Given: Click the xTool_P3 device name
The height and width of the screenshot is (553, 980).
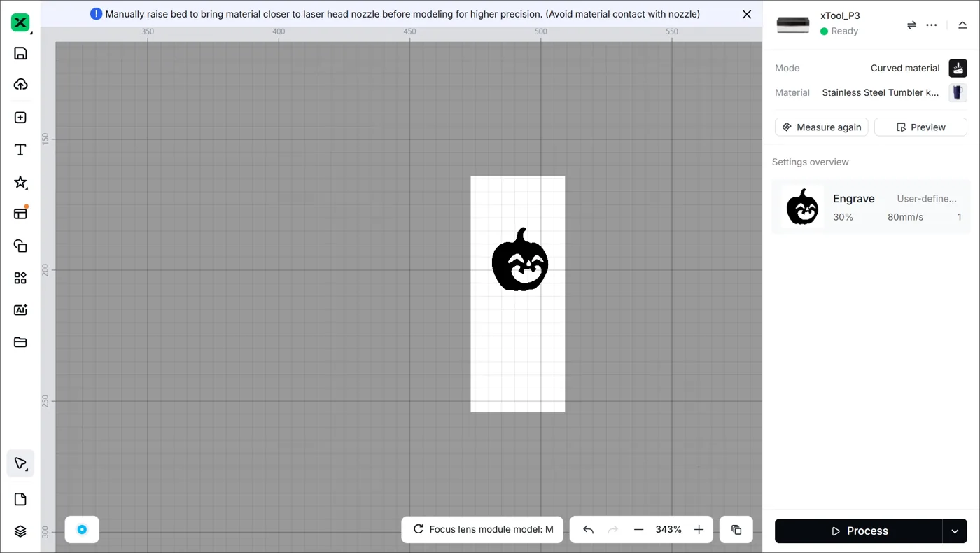Looking at the screenshot, I should click(x=840, y=15).
